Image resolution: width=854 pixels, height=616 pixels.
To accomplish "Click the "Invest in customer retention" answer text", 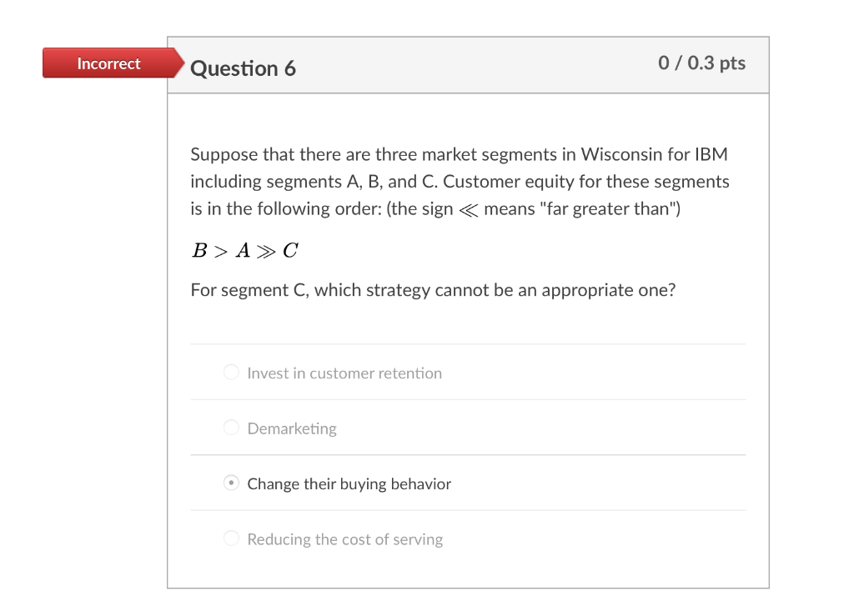I will click(x=344, y=373).
